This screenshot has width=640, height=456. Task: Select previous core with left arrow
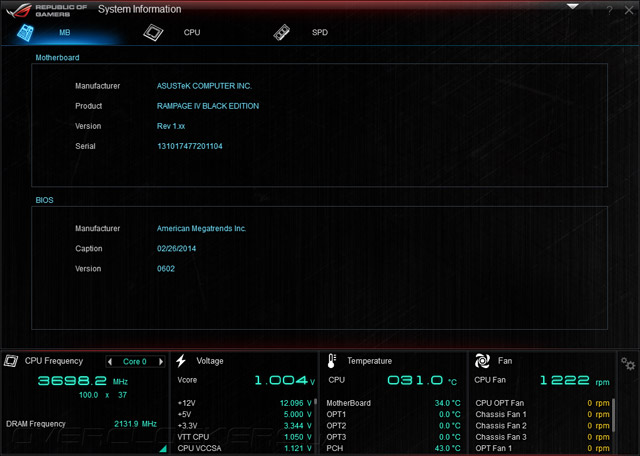109,361
